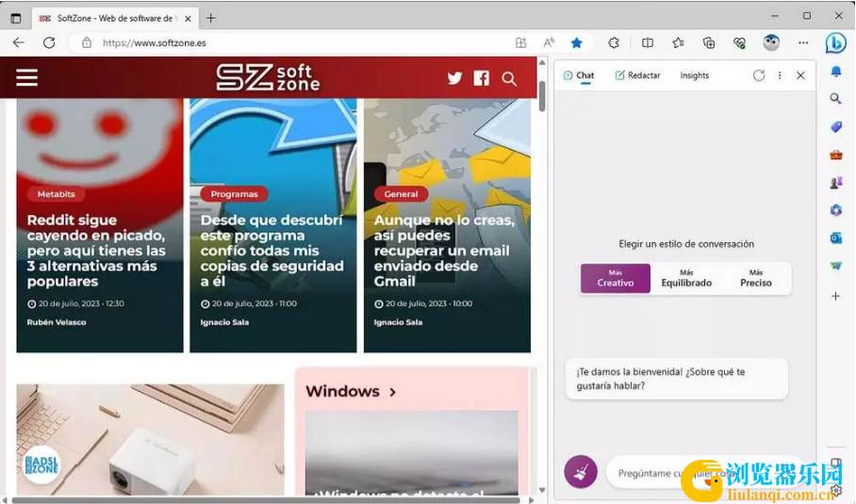This screenshot has height=504, width=856.
Task: Open author Rubén Velasco's page
Action: pyautogui.click(x=57, y=322)
